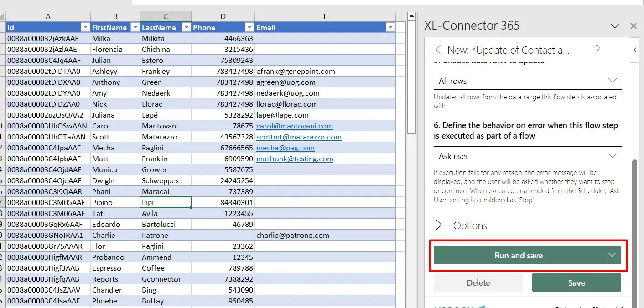Open the Phone column filter arrow
The height and width of the screenshot is (308, 644).
click(x=249, y=28)
